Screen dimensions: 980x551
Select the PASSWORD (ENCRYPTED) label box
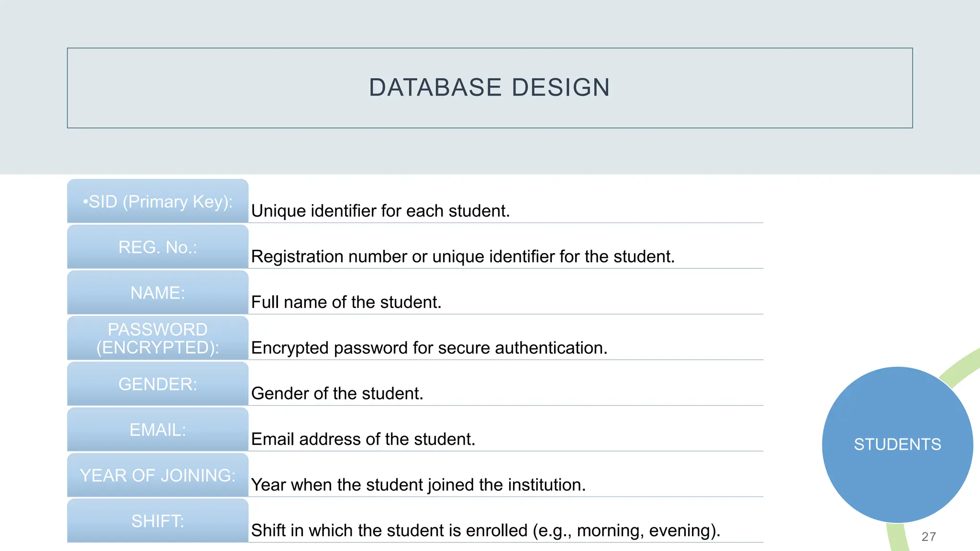click(x=158, y=338)
